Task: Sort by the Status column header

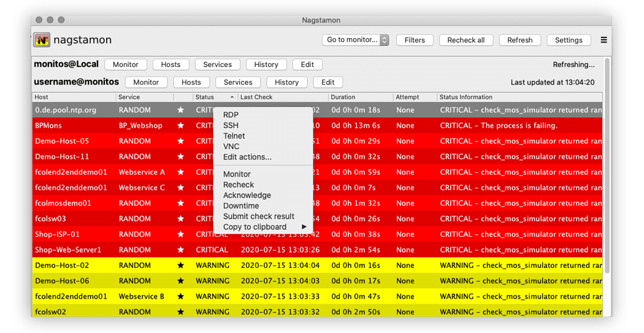Action: point(215,98)
